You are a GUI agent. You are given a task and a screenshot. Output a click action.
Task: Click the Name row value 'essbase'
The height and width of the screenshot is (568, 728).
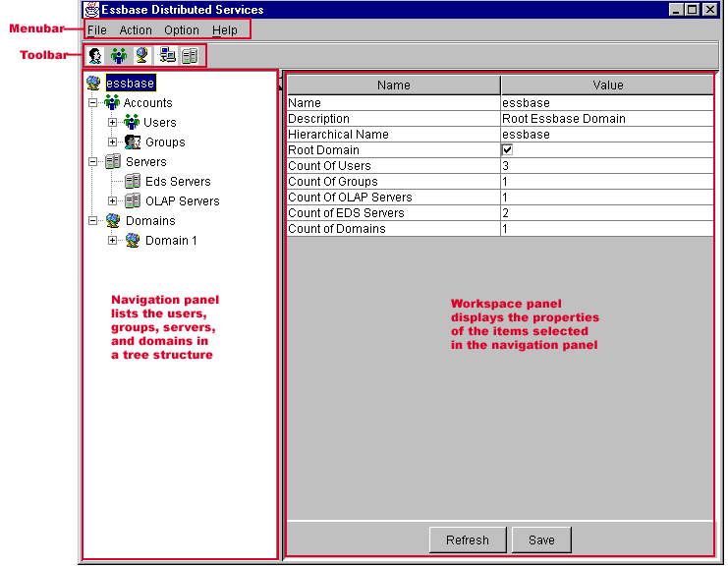[x=526, y=102]
